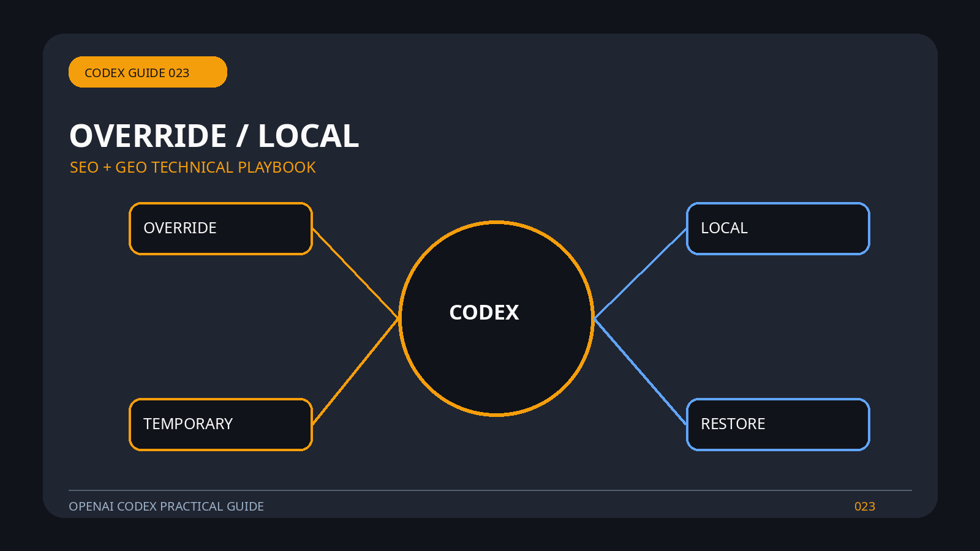
Task: Click the 023 page number in footer
Action: (x=864, y=506)
